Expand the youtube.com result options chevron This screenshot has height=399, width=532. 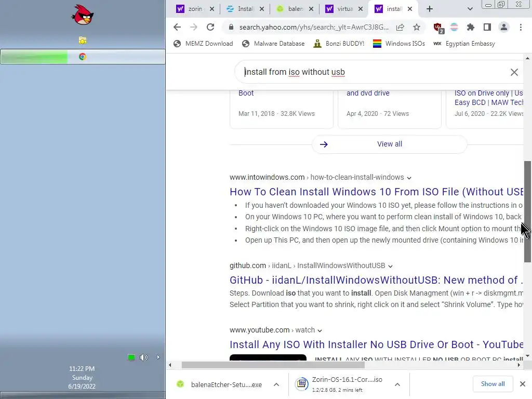320,330
